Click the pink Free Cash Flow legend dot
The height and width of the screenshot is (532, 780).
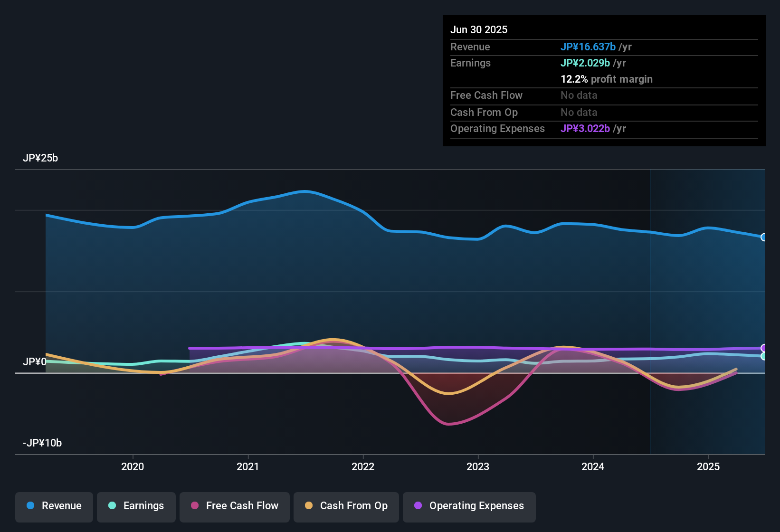coord(195,505)
